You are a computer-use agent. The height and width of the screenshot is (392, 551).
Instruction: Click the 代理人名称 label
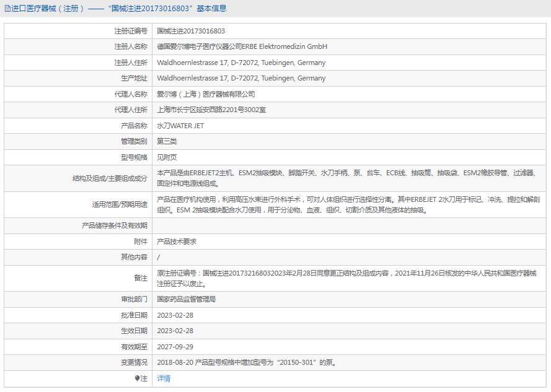[x=131, y=94]
